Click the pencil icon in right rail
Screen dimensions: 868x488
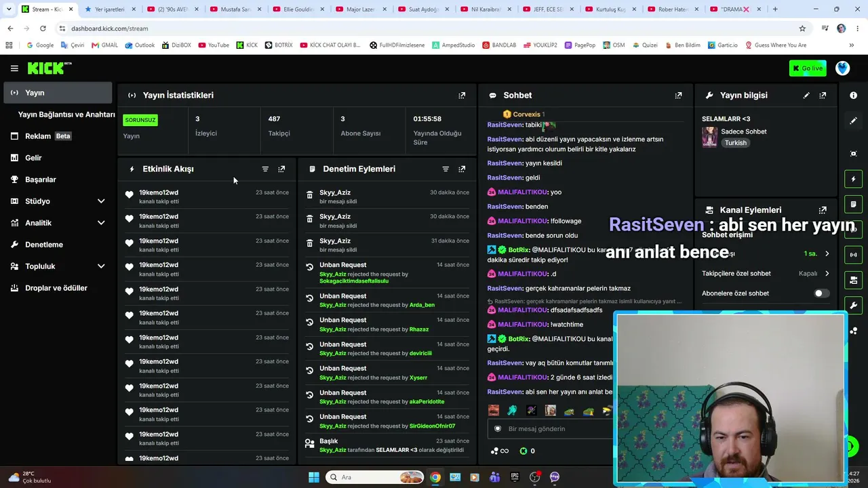[853, 121]
